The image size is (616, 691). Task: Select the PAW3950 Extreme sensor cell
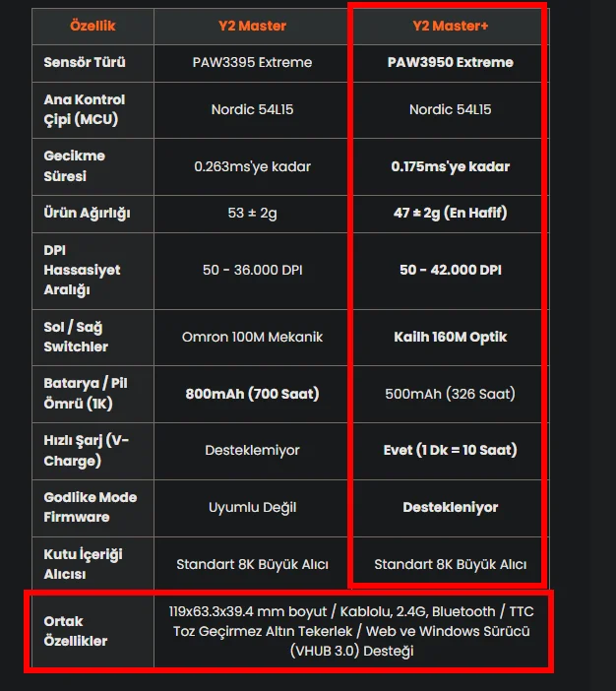[450, 63]
